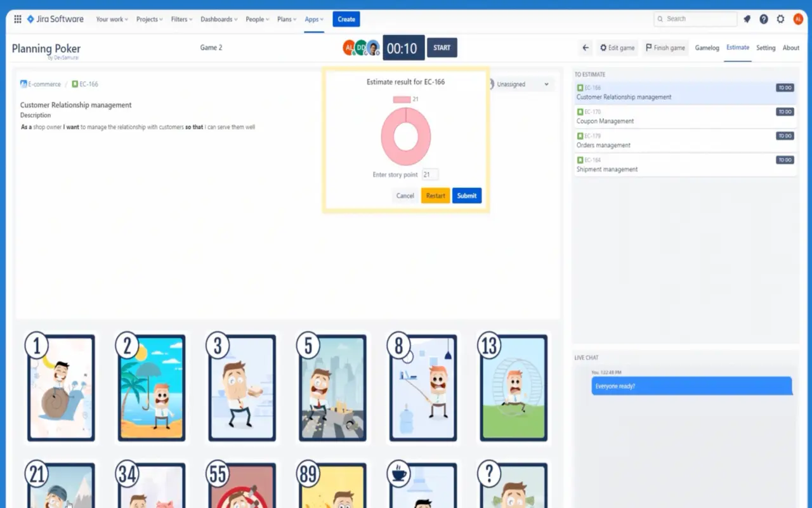
Task: Click the START timer button
Action: 442,48
